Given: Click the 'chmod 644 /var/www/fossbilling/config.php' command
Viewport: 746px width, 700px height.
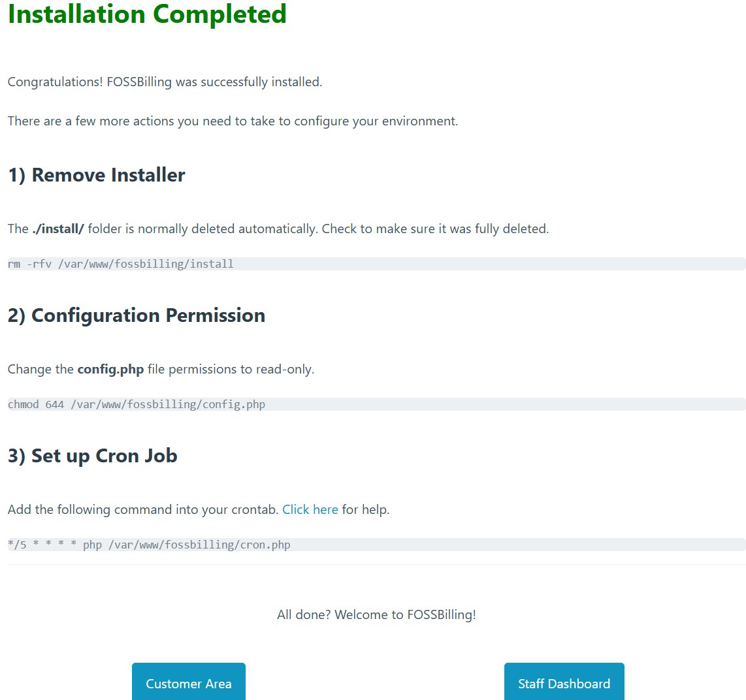Looking at the screenshot, I should pos(137,404).
